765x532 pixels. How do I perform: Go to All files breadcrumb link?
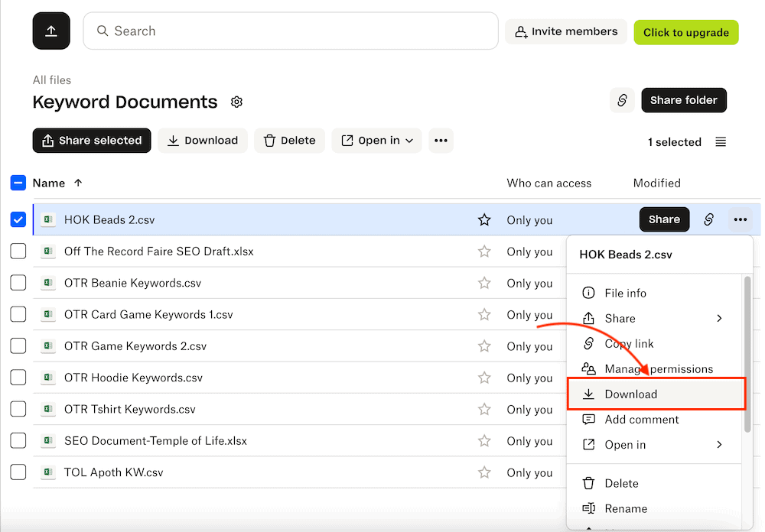52,80
